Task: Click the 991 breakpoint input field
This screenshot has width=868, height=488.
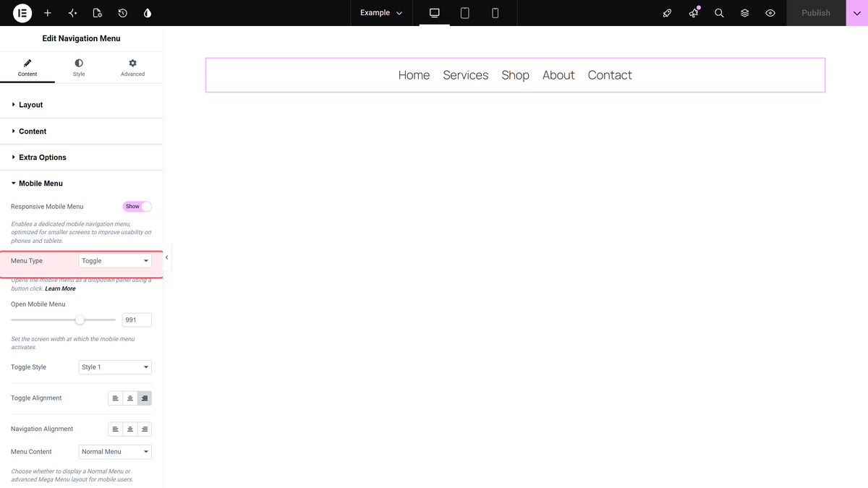Action: [x=137, y=320]
